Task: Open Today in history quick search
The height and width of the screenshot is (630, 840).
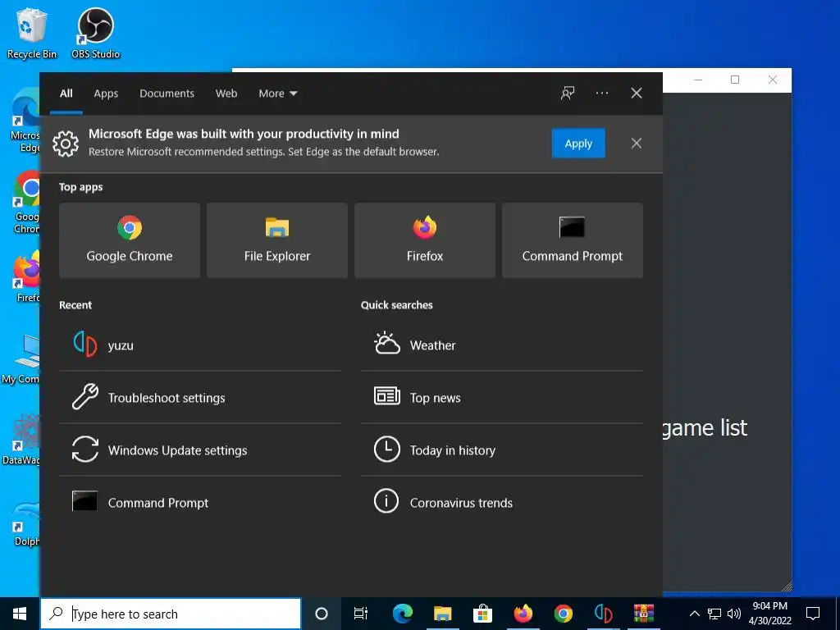Action: 502,450
